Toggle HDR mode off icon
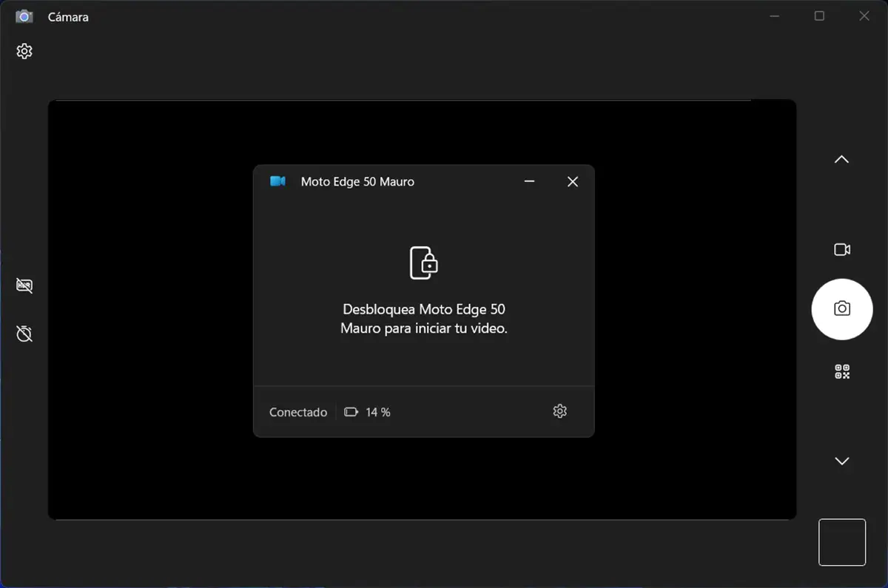Viewport: 888px width, 588px height. [x=24, y=285]
